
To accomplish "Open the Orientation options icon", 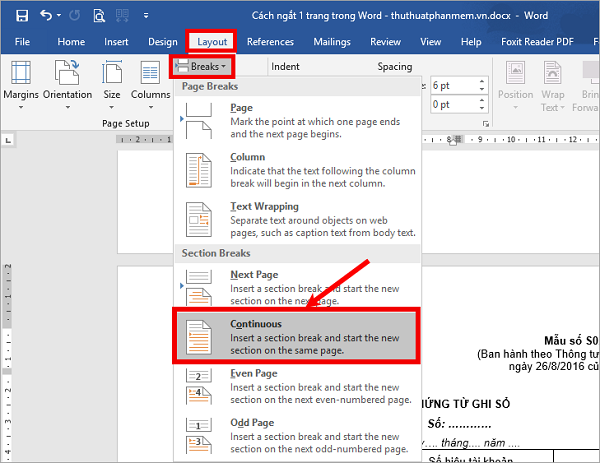I will pos(68,75).
